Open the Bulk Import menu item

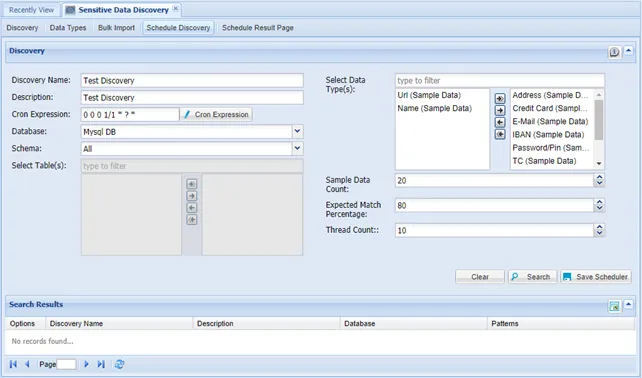click(x=116, y=28)
